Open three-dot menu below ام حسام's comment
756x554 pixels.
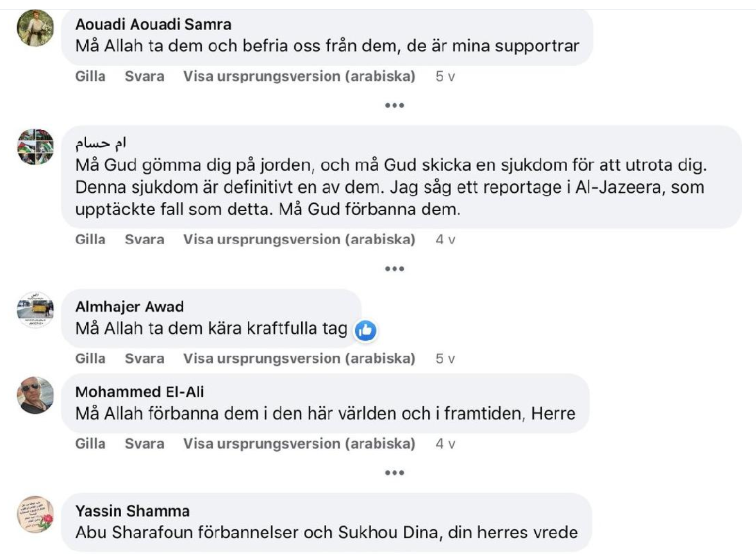click(394, 269)
